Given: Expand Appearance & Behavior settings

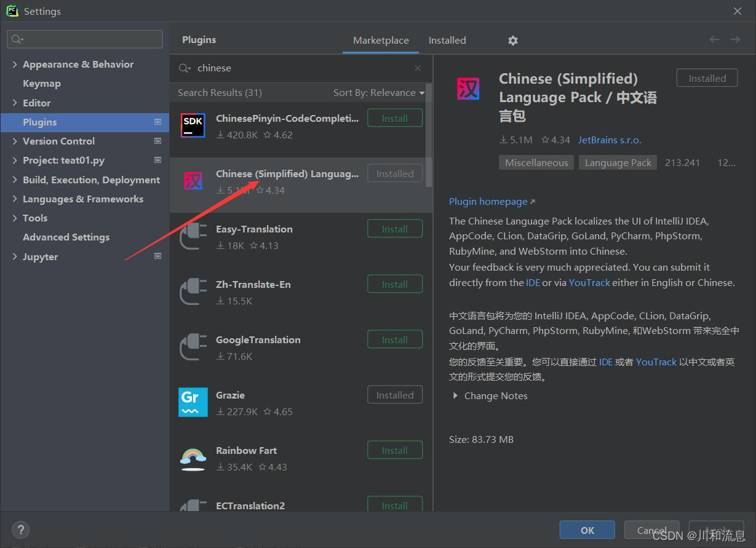Looking at the screenshot, I should click(x=15, y=65).
